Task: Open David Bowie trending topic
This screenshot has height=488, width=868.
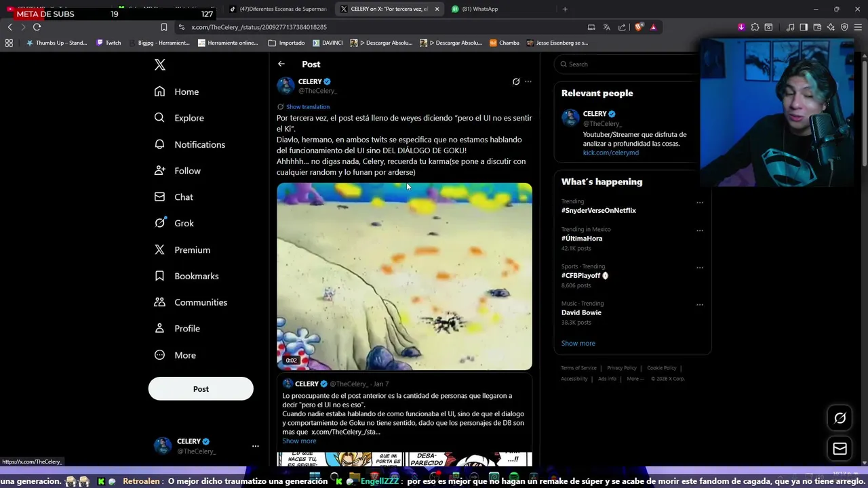Action: pos(581,313)
